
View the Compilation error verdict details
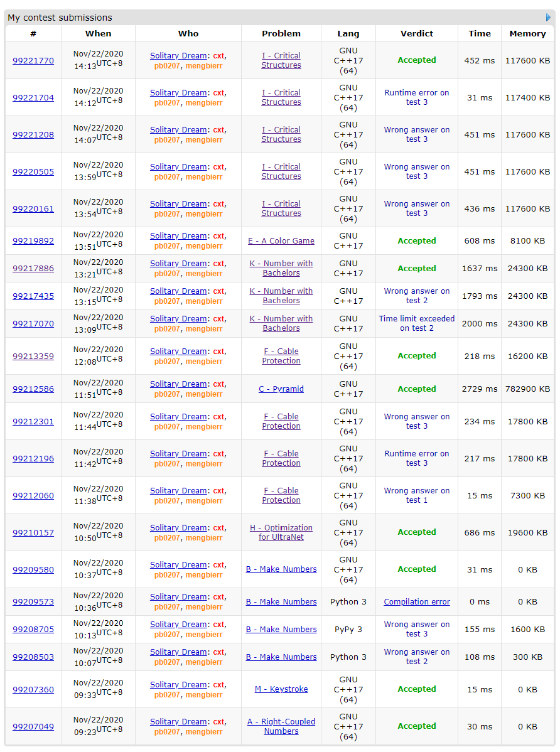coord(417,602)
